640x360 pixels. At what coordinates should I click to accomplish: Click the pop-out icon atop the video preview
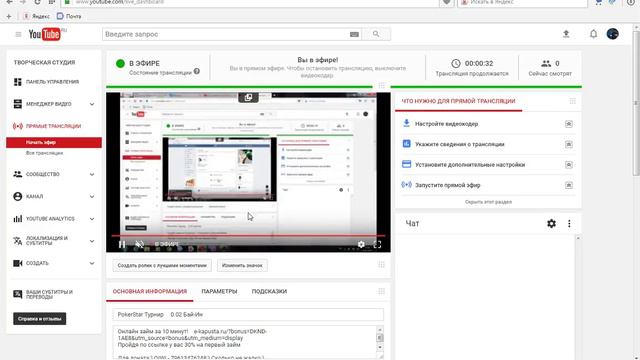click(248, 98)
